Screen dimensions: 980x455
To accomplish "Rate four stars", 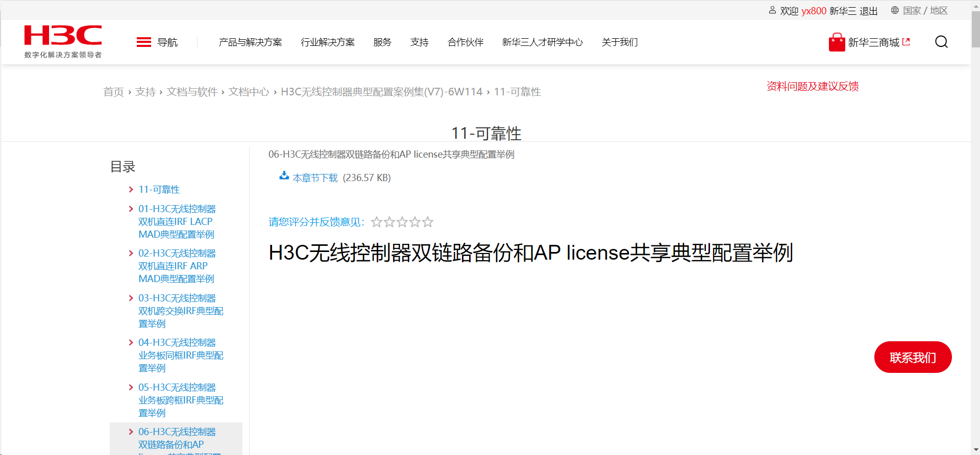I will click(415, 222).
